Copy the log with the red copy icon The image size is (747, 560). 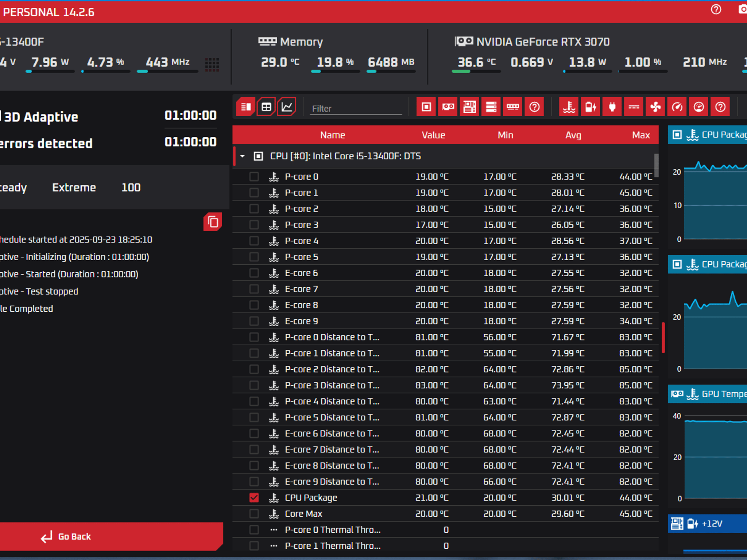click(x=213, y=222)
